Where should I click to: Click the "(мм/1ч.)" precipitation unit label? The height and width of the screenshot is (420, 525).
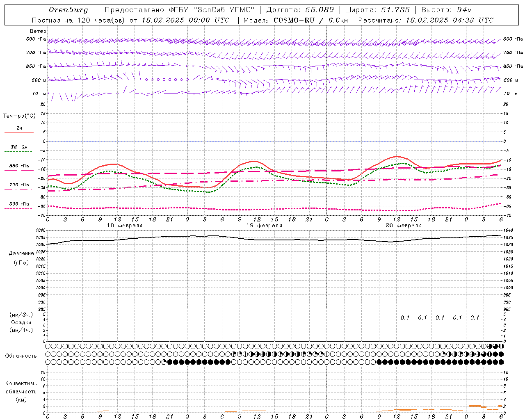[21, 330]
